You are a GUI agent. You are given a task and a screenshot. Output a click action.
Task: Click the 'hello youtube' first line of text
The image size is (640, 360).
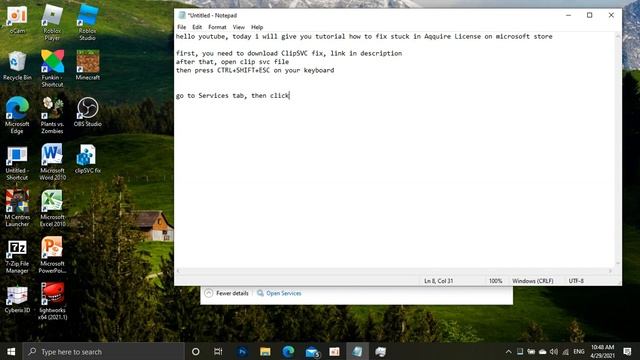point(364,36)
